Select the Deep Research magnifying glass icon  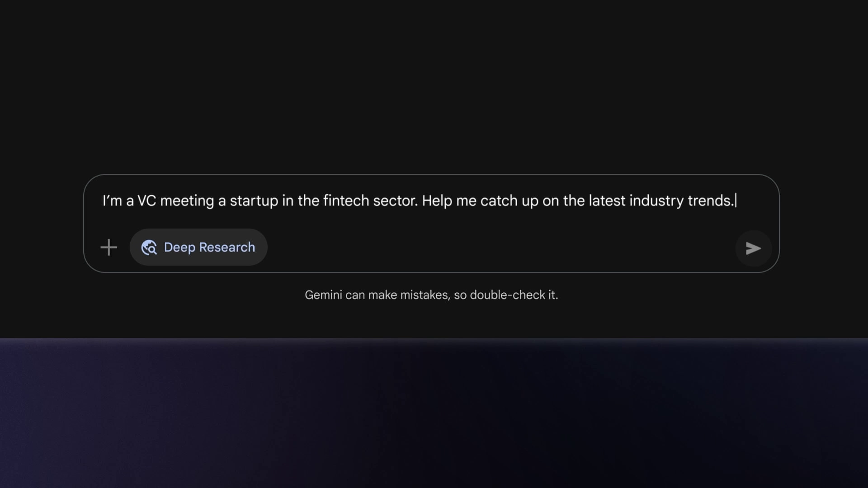tap(149, 247)
